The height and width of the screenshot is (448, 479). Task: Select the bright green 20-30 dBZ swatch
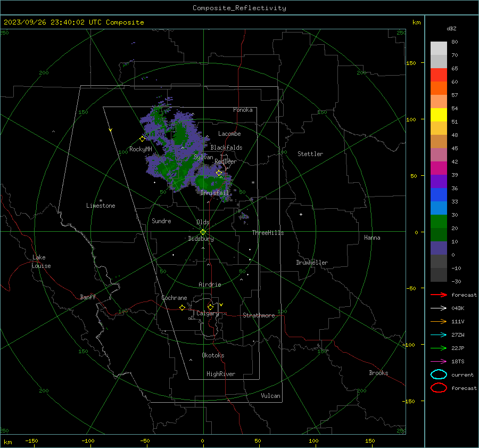pyautogui.click(x=439, y=221)
